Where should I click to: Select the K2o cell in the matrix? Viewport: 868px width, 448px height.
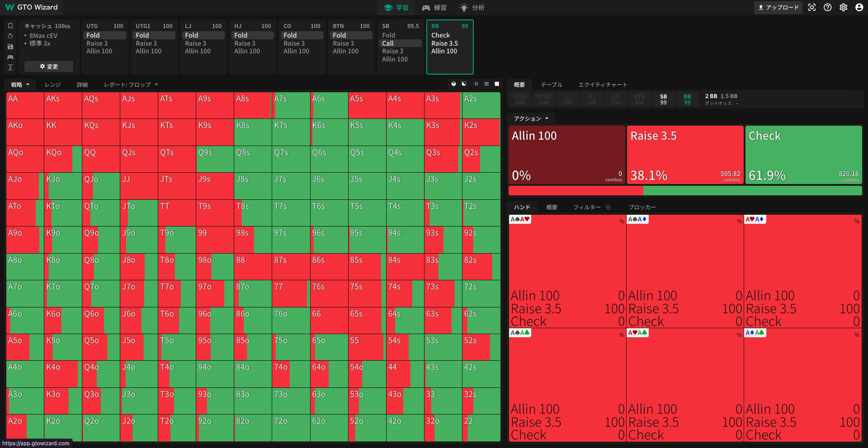63,428
